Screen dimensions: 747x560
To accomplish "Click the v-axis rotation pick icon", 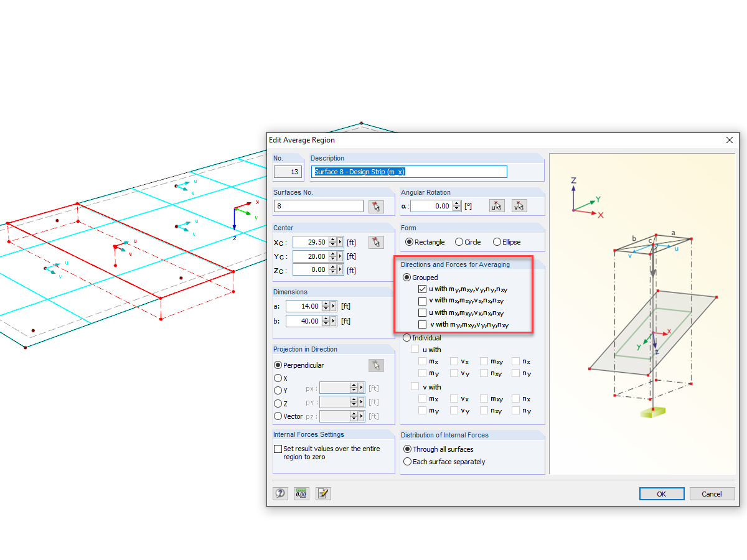I will 519,206.
